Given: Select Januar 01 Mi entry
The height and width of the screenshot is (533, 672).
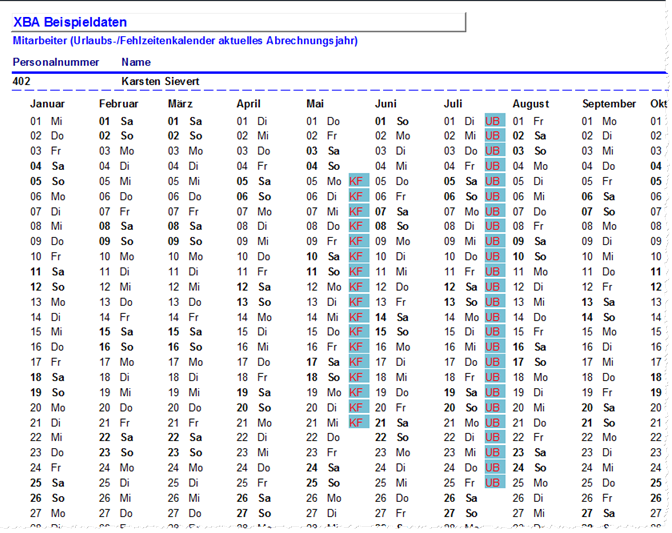Looking at the screenshot, I should point(46,121).
